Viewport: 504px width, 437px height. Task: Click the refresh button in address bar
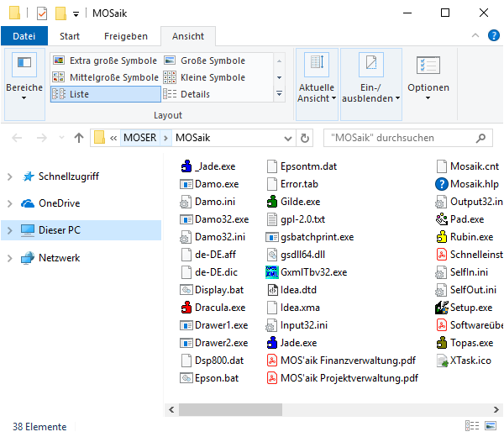305,138
